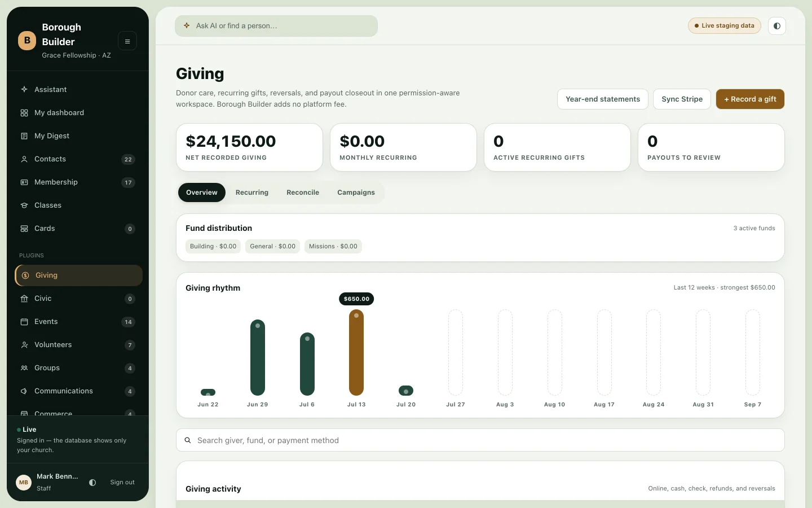The height and width of the screenshot is (508, 812).
Task: Click the MB user avatar
Action: click(24, 483)
